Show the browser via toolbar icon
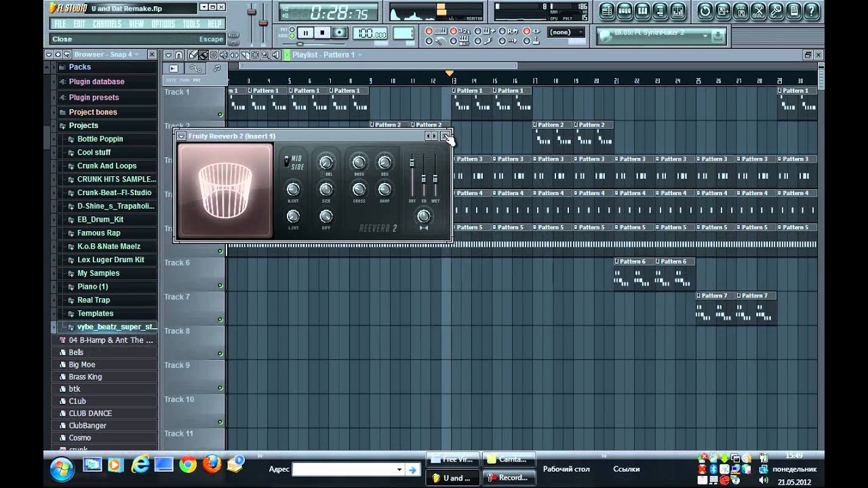The height and width of the screenshot is (488, 868). [x=660, y=12]
